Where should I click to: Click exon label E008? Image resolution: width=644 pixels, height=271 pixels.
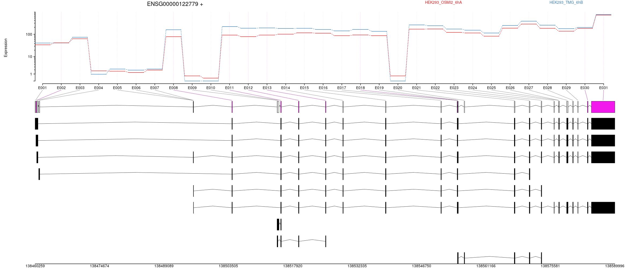pyautogui.click(x=173, y=88)
